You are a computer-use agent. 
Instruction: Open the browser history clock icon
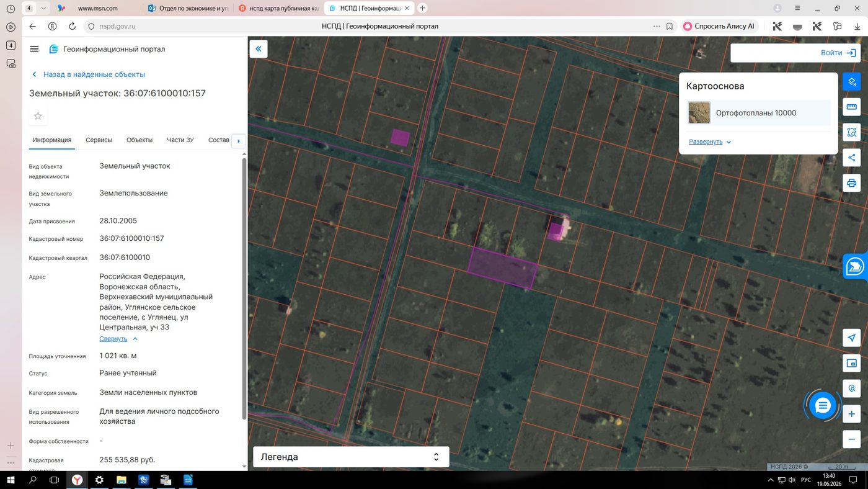[11, 9]
